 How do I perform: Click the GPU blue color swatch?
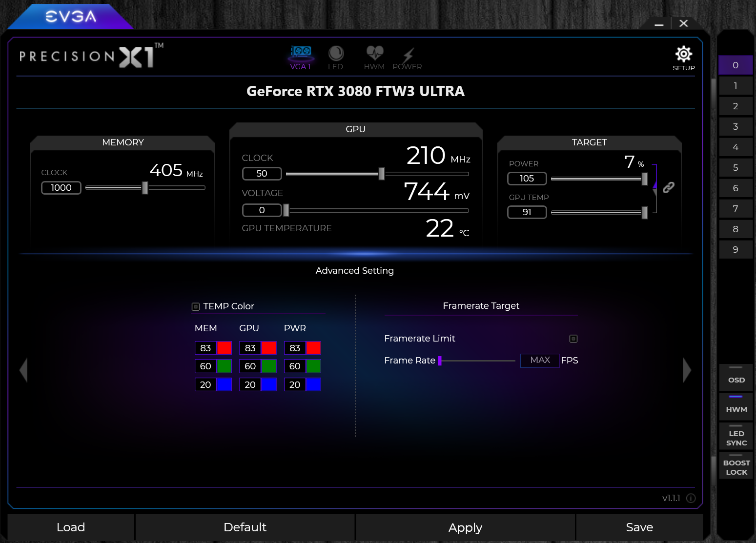(x=269, y=384)
